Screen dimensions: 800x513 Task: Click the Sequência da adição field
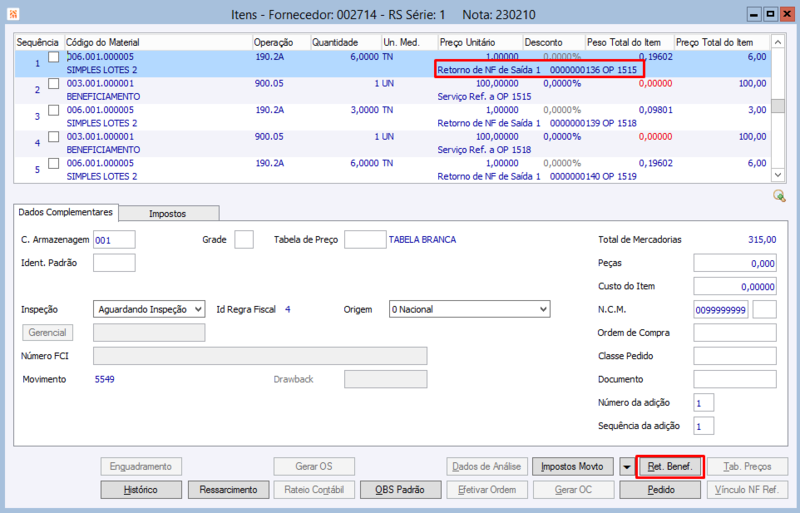pos(704,426)
